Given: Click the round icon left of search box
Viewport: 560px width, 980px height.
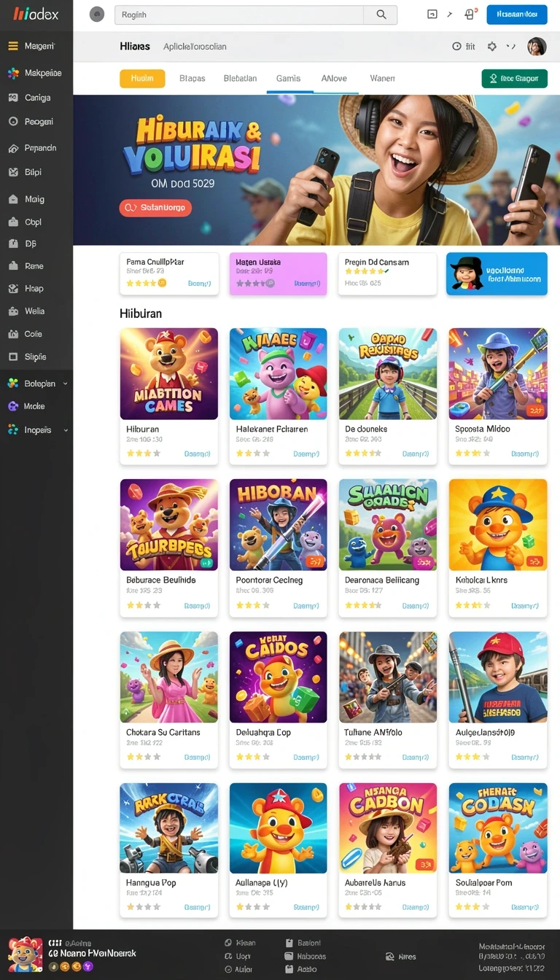Looking at the screenshot, I should coord(97,15).
